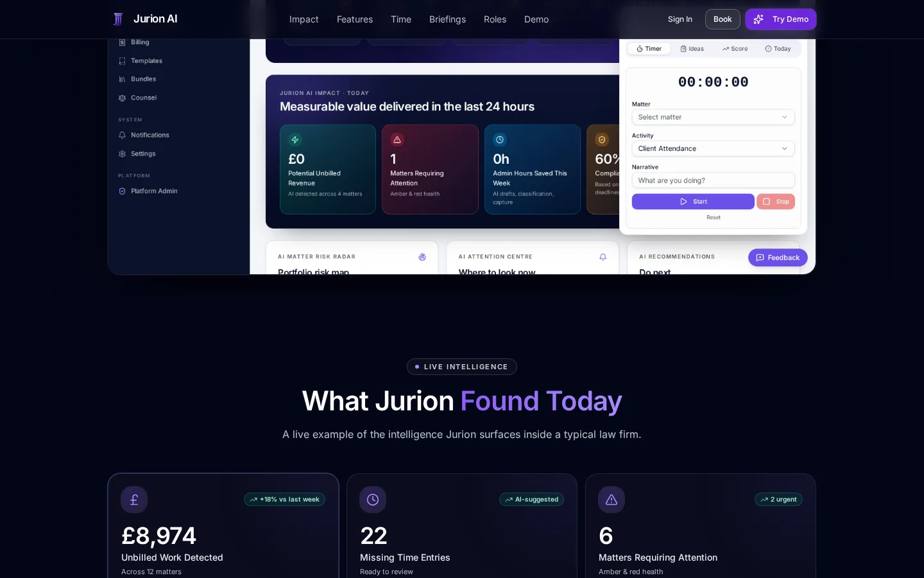Open Platform Admin in the sidebar
Viewport: 924px width, 578px height.
[154, 191]
